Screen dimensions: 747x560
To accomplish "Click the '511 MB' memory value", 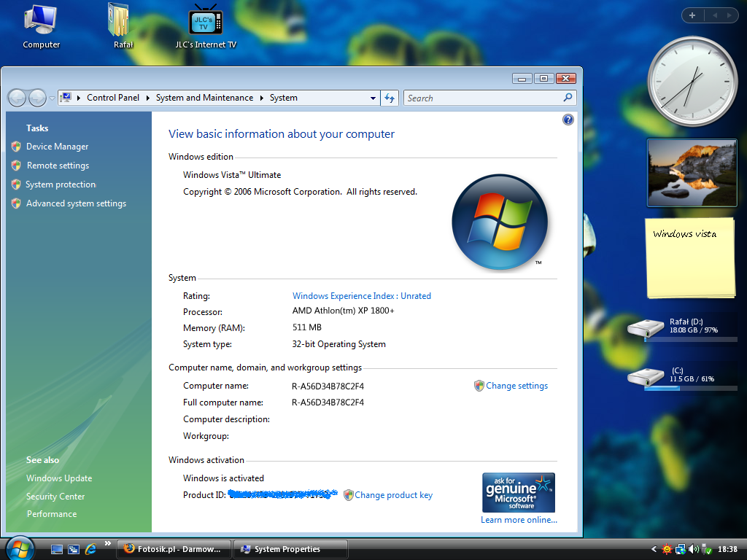I will point(307,327).
